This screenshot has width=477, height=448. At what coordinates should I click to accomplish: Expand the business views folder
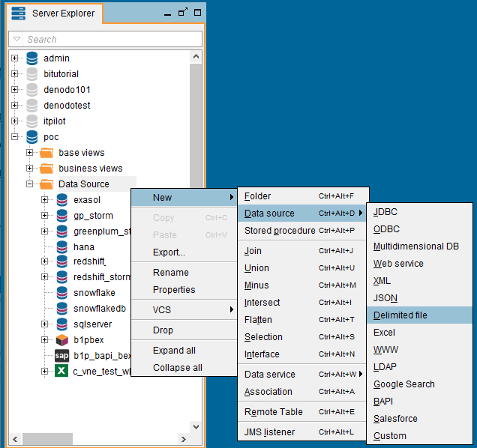(x=29, y=169)
